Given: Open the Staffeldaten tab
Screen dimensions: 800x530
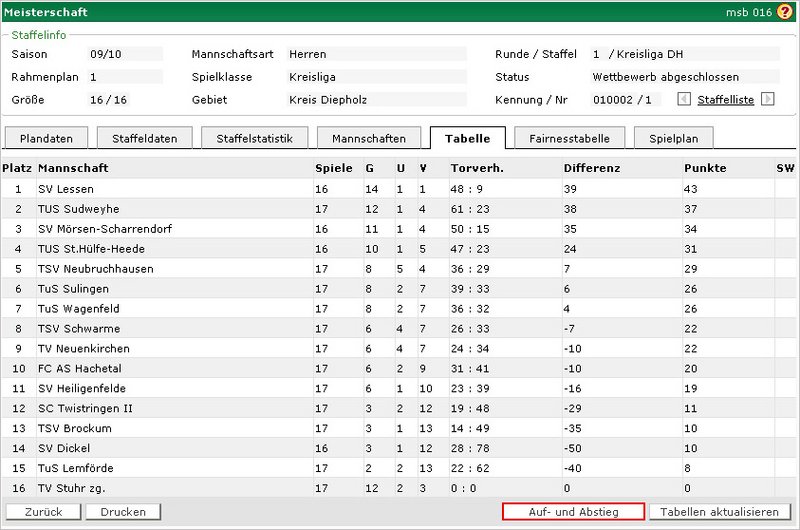Looking at the screenshot, I should [x=144, y=138].
